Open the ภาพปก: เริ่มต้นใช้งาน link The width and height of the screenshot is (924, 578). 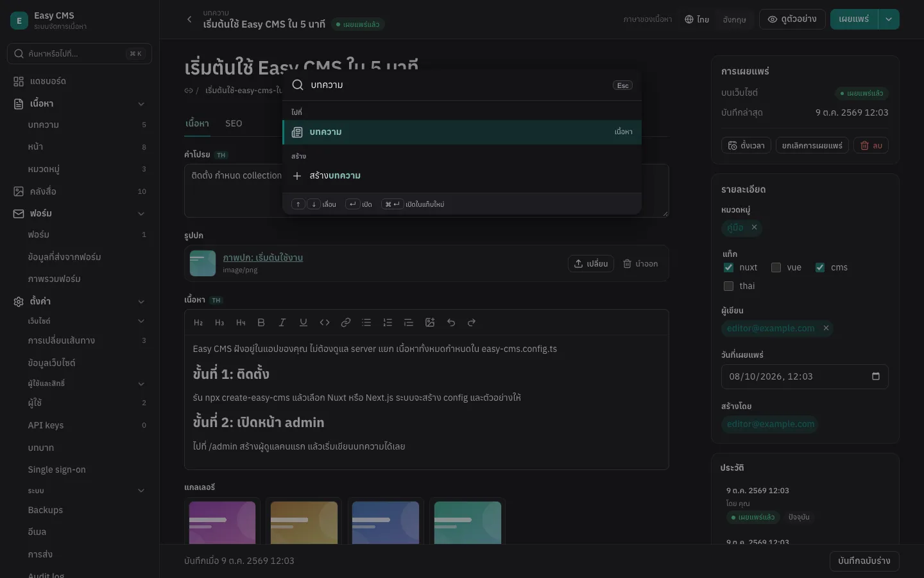(263, 258)
